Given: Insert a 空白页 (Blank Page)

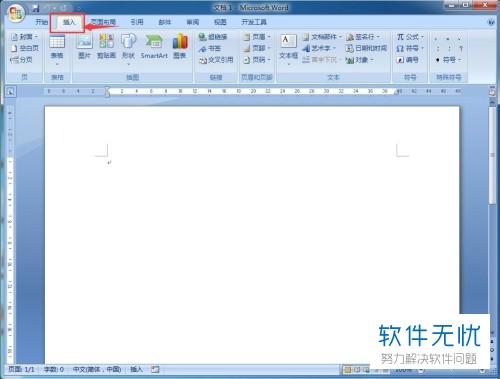Looking at the screenshot, I should tap(25, 48).
